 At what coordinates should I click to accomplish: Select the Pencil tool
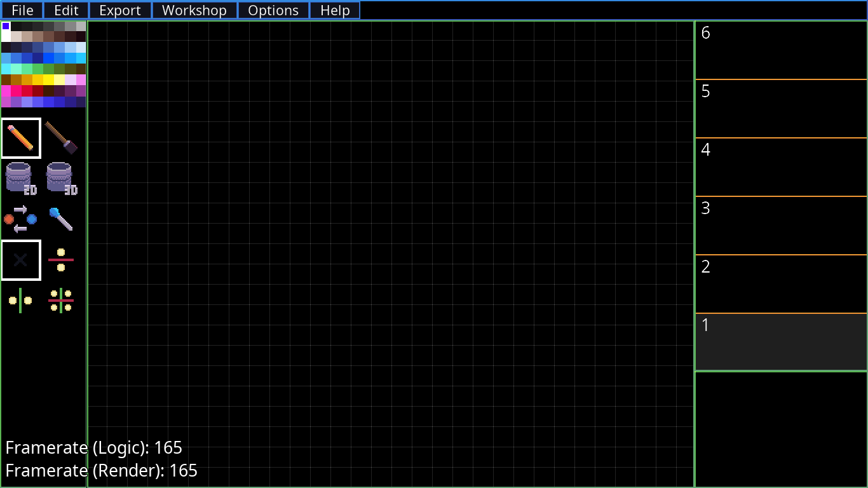coord(21,138)
